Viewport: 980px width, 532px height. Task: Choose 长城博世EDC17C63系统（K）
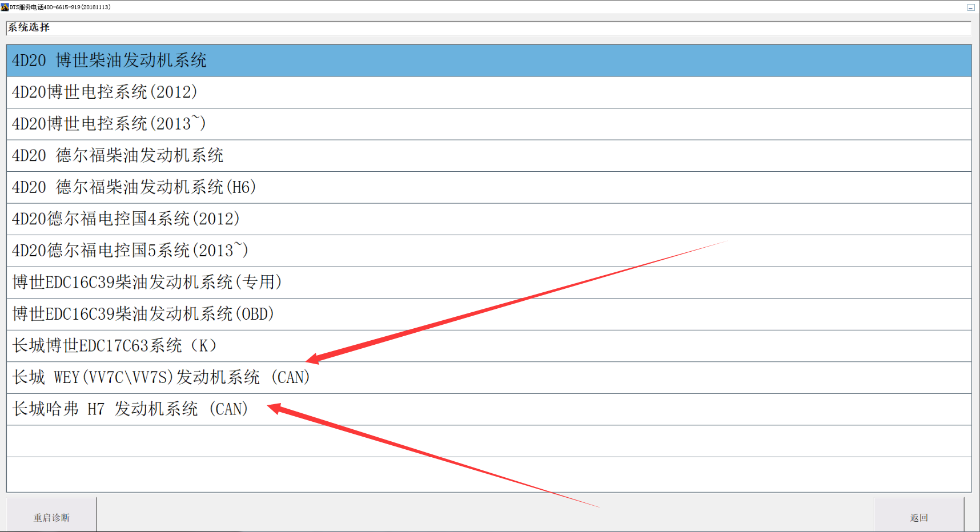(489, 346)
